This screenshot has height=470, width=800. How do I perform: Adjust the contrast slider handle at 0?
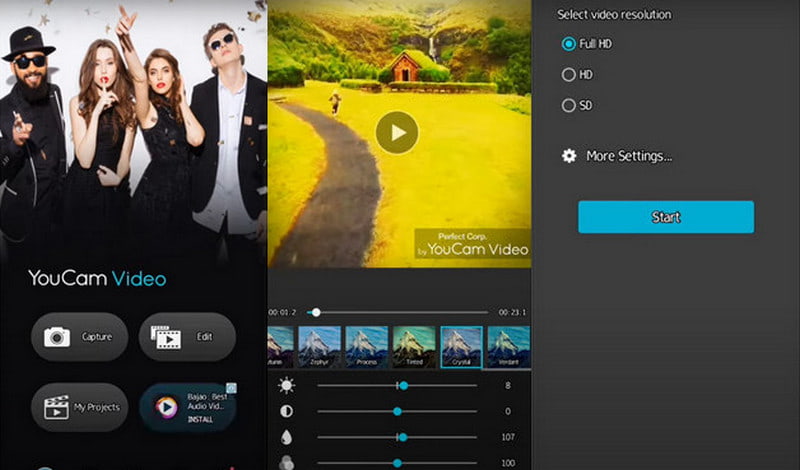coord(397,411)
